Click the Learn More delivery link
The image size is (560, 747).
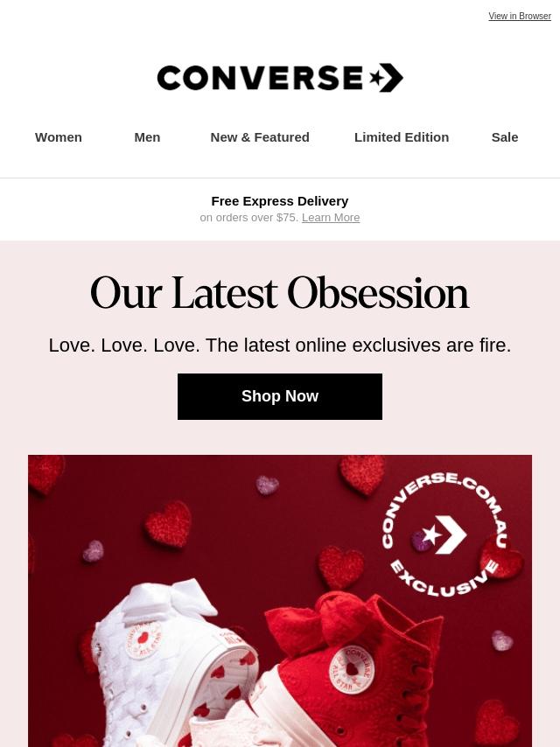[331, 217]
